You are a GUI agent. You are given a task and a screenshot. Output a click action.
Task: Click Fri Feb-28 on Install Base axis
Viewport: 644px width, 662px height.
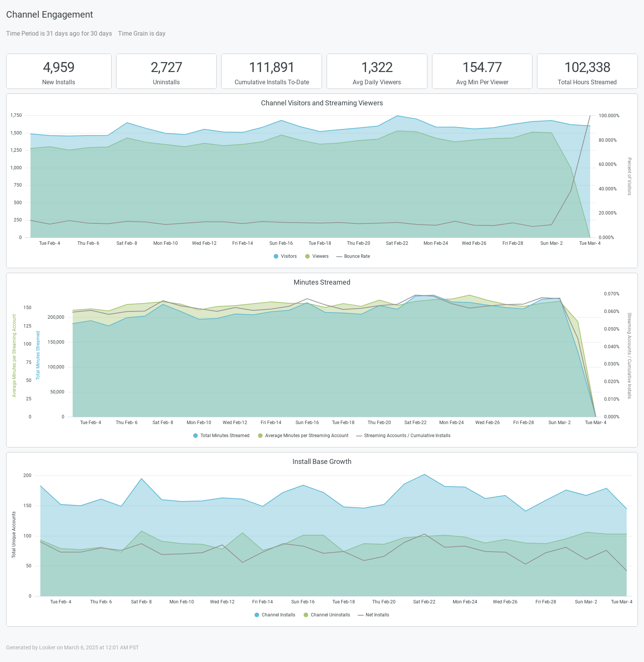546,602
